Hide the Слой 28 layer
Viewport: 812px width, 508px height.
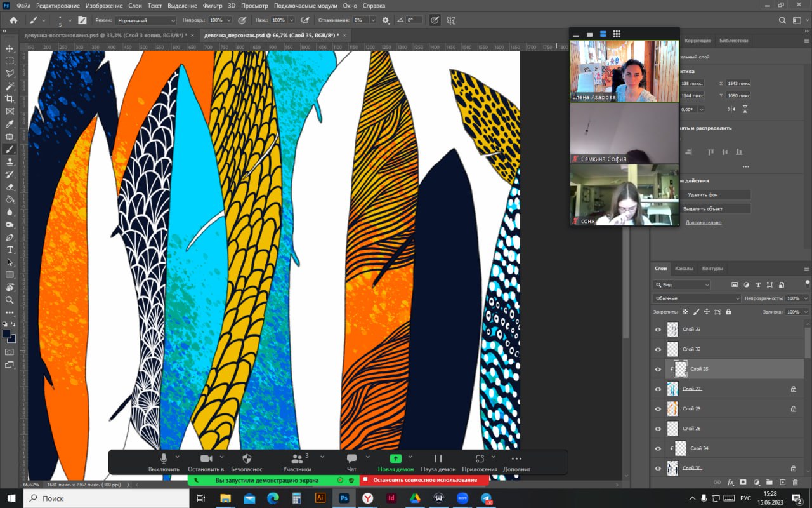pyautogui.click(x=658, y=429)
